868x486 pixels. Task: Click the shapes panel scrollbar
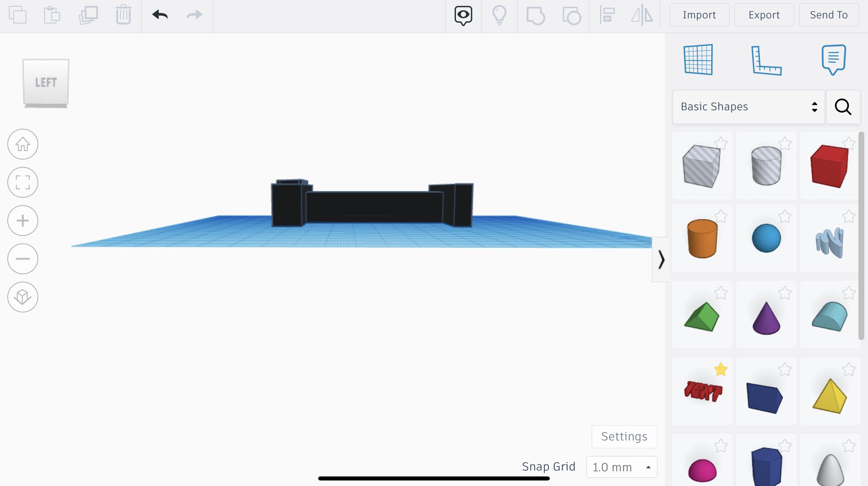[861, 236]
